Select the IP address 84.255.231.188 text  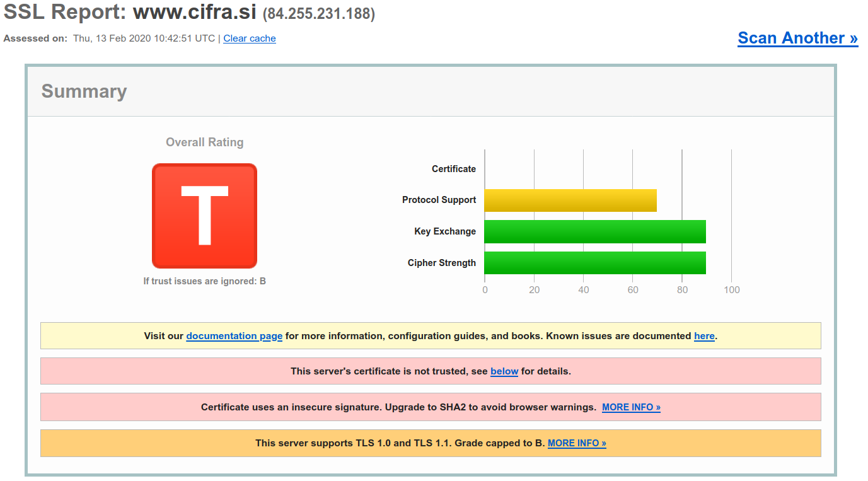coord(319,13)
